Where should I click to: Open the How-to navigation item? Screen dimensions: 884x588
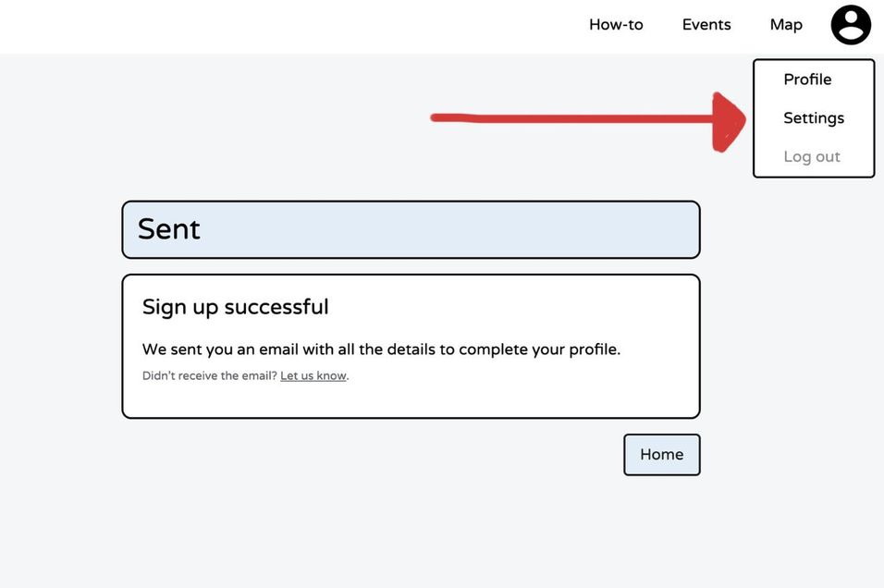(616, 25)
